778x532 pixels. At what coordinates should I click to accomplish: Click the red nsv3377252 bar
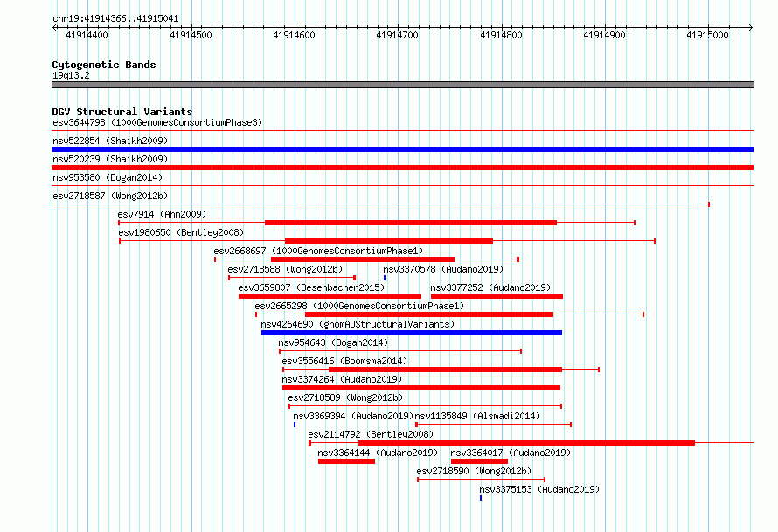[x=497, y=296]
